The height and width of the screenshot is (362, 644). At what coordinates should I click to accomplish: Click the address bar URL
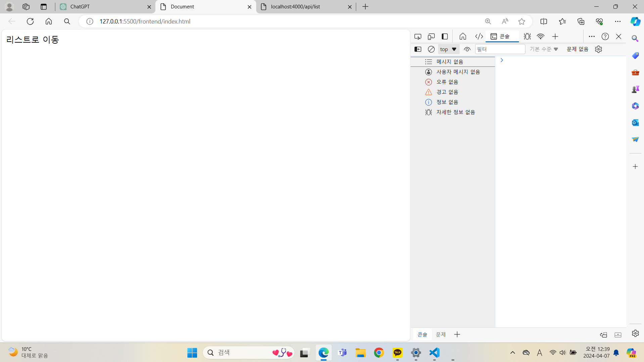pos(145,21)
